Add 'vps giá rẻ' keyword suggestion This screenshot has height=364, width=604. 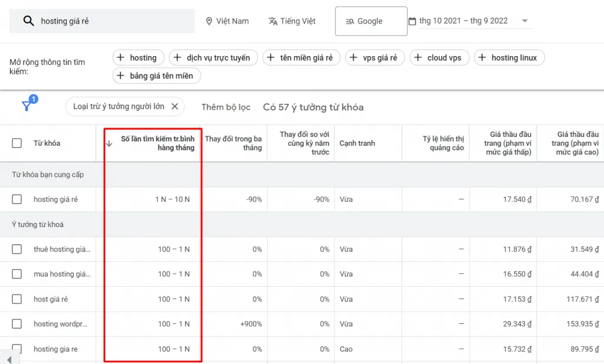(374, 58)
